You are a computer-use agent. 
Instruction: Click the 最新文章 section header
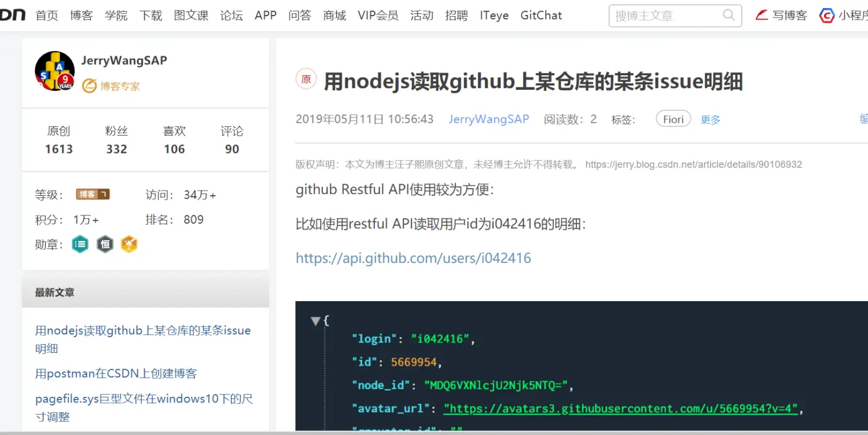(x=145, y=293)
